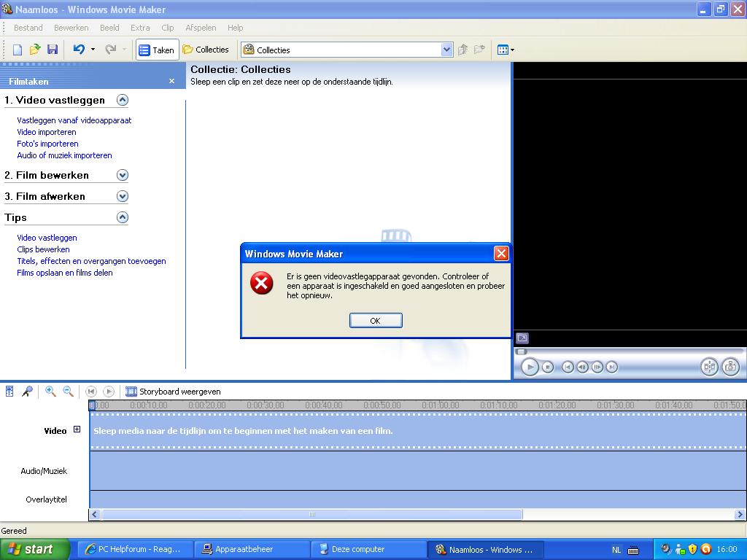Click the next frame button
This screenshot has width=747, height=560.
coord(597,367)
